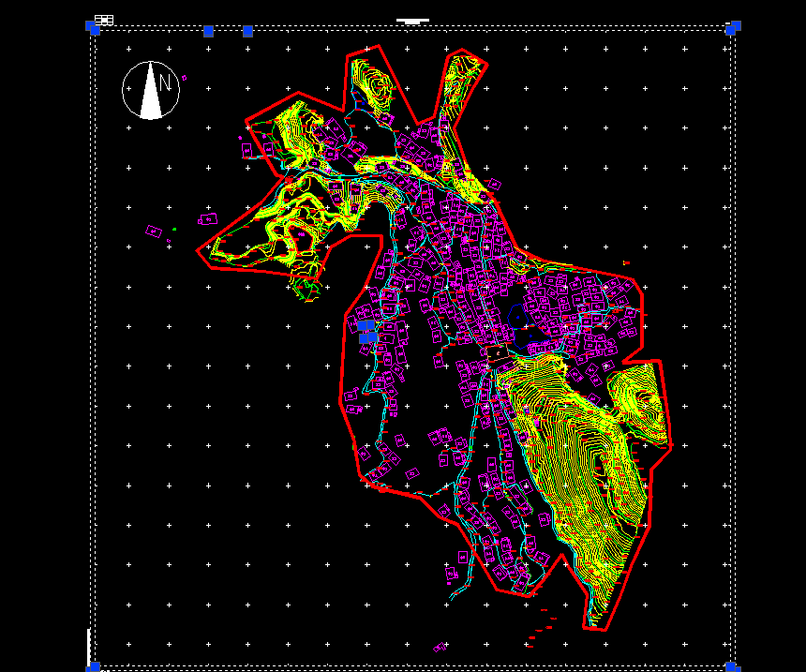Select the isolated magenta building left of the red boundary
This screenshot has width=806, height=672.
coord(155,231)
